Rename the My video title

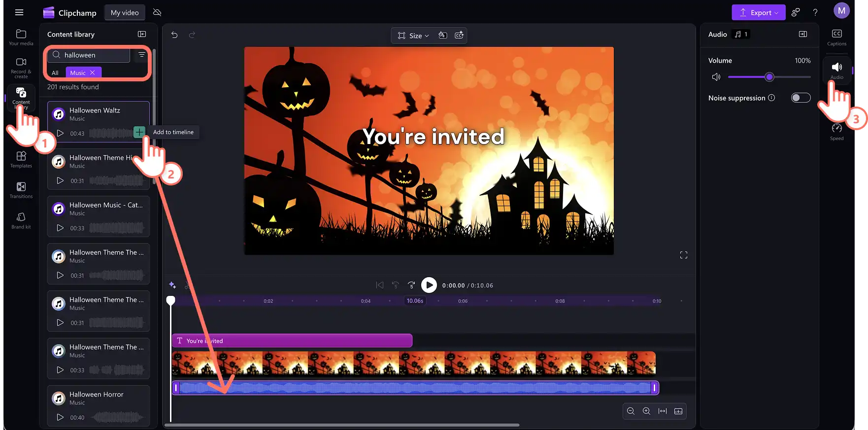point(125,13)
